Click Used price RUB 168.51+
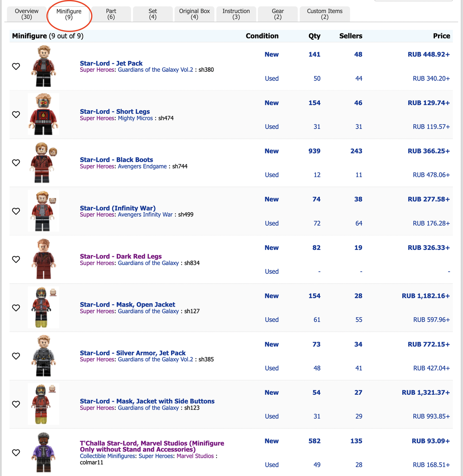The width and height of the screenshot is (463, 476). [431, 465]
